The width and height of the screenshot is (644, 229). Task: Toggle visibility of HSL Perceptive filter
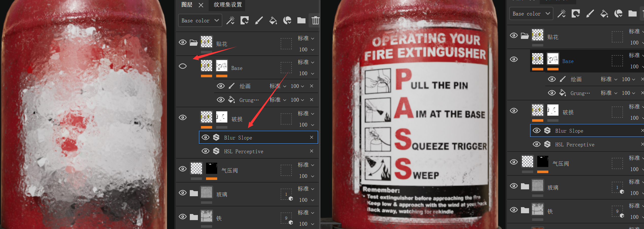205,151
